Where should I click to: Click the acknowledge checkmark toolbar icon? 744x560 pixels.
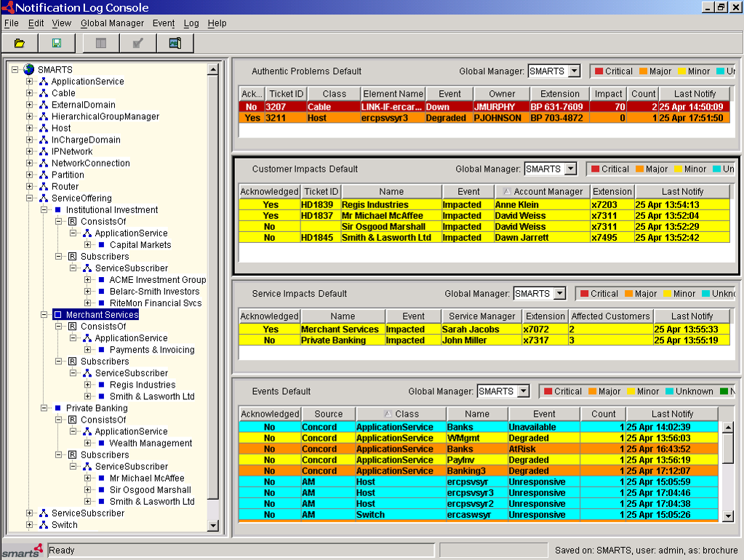[x=138, y=43]
